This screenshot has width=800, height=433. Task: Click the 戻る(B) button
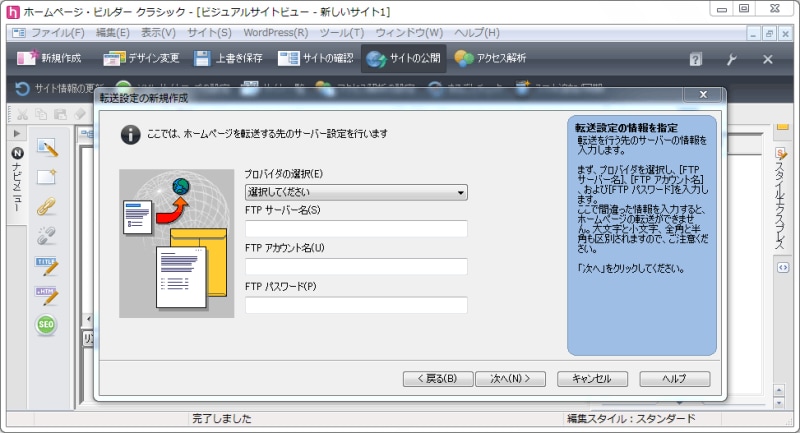pos(438,379)
